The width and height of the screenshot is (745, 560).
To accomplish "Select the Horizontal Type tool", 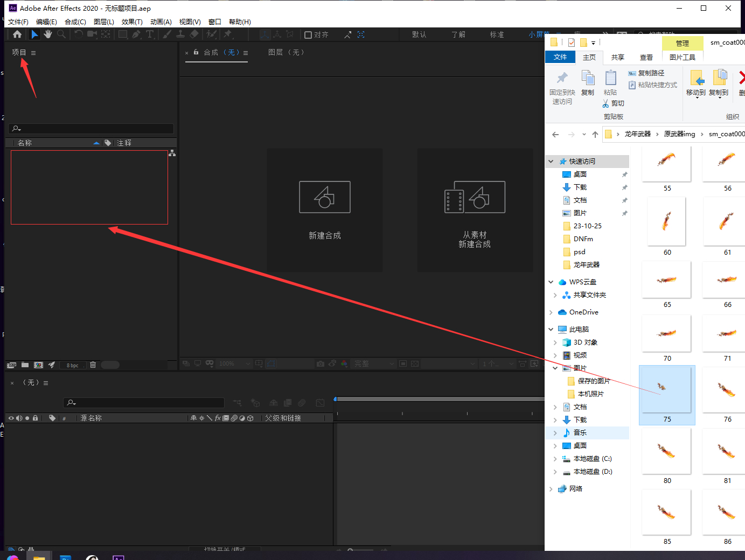I will [x=150, y=34].
